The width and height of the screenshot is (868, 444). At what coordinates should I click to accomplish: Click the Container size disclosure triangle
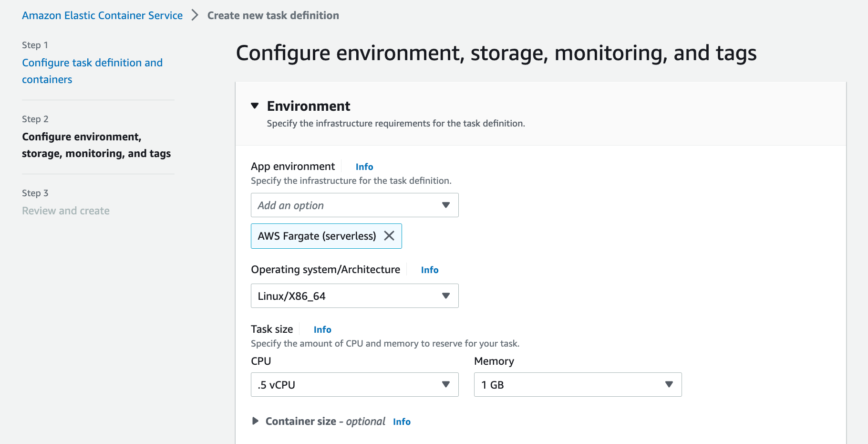(x=256, y=421)
